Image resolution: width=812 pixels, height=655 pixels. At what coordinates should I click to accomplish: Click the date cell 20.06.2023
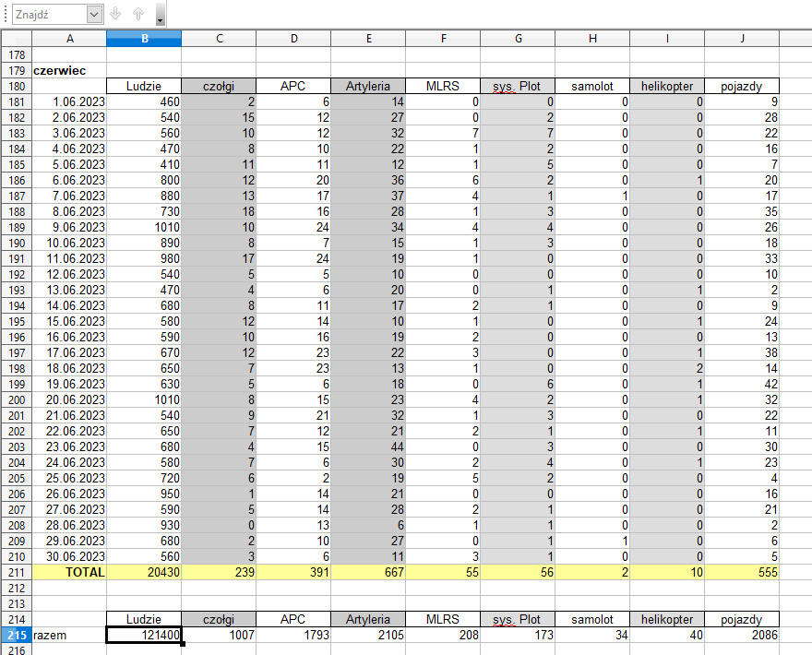(x=69, y=399)
